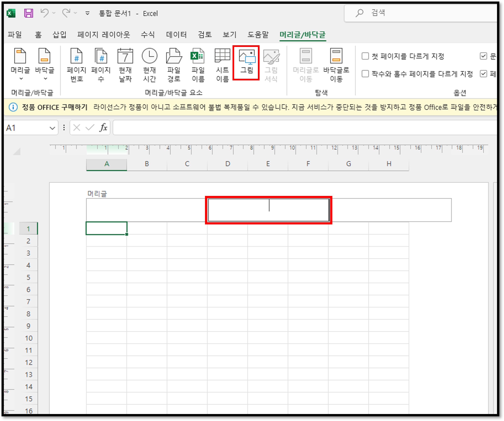Click 정품 OFFICE 구매하기 in notification bar
The height and width of the screenshot is (421, 504).
click(55, 107)
